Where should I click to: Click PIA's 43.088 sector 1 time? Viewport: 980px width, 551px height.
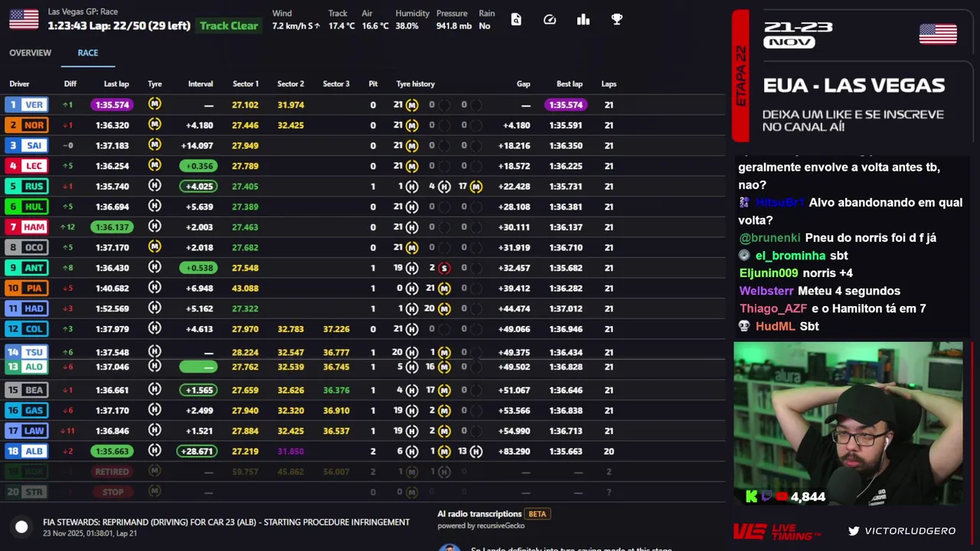pyautogui.click(x=245, y=289)
